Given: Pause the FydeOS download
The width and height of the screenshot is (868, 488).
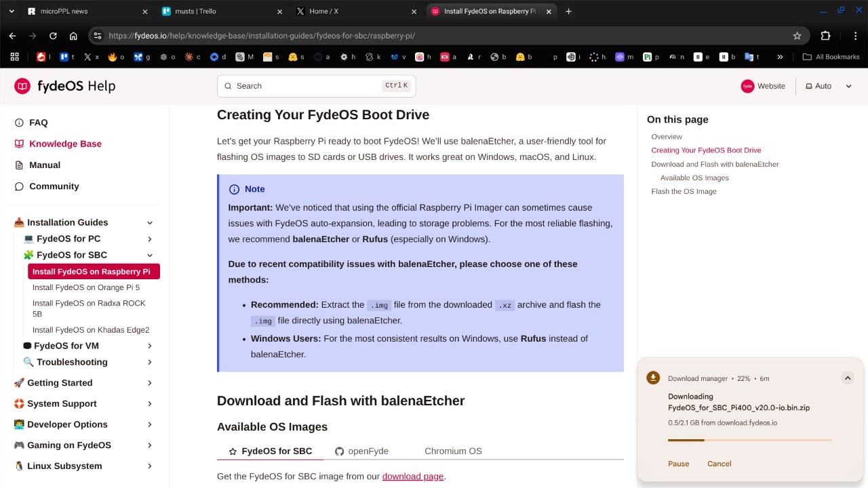Looking at the screenshot, I should point(678,464).
